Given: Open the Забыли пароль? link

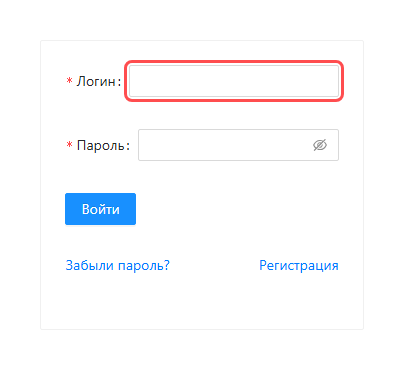Looking at the screenshot, I should 118,265.
